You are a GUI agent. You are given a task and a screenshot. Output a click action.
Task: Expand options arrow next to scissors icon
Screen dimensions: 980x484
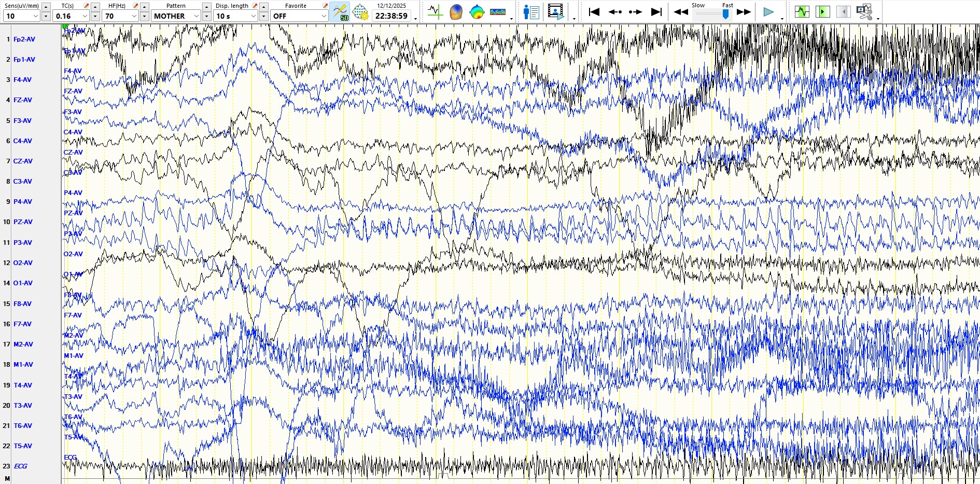(x=878, y=19)
